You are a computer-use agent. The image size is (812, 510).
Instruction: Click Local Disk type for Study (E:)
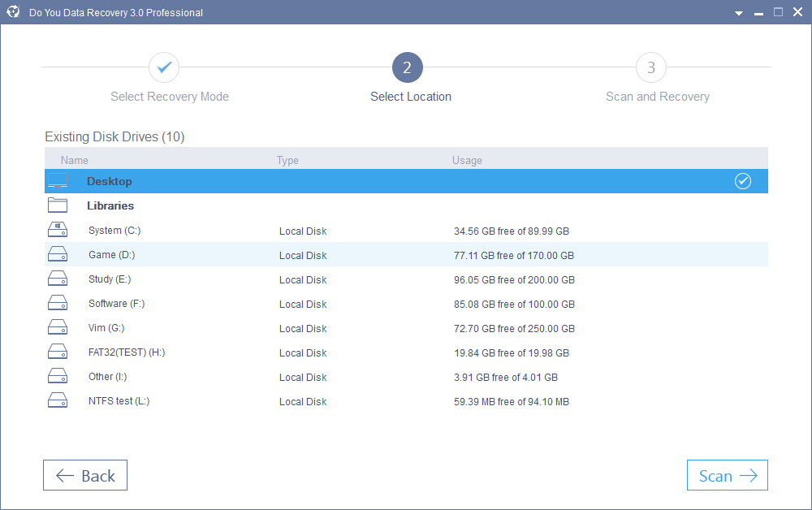point(303,280)
